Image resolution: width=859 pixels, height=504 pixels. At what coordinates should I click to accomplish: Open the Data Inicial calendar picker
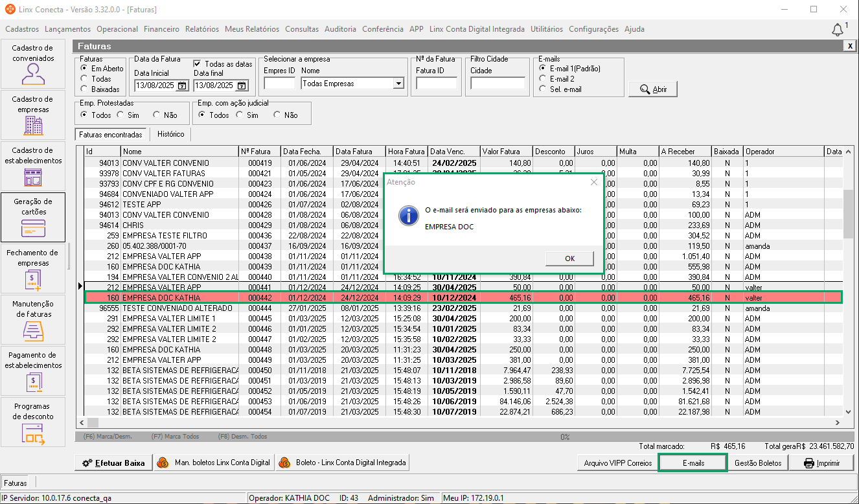(182, 86)
